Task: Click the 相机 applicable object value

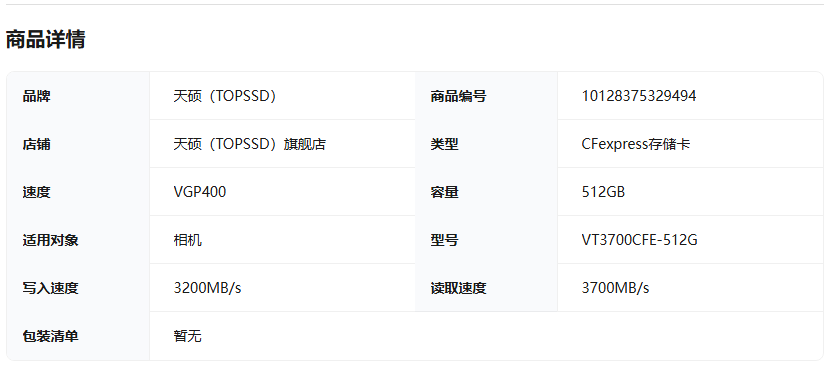Action: [188, 240]
